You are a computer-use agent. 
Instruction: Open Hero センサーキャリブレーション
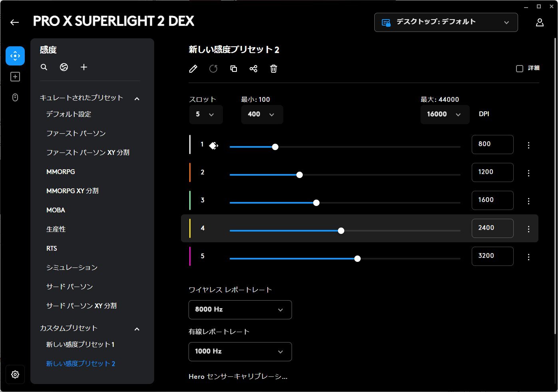238,376
